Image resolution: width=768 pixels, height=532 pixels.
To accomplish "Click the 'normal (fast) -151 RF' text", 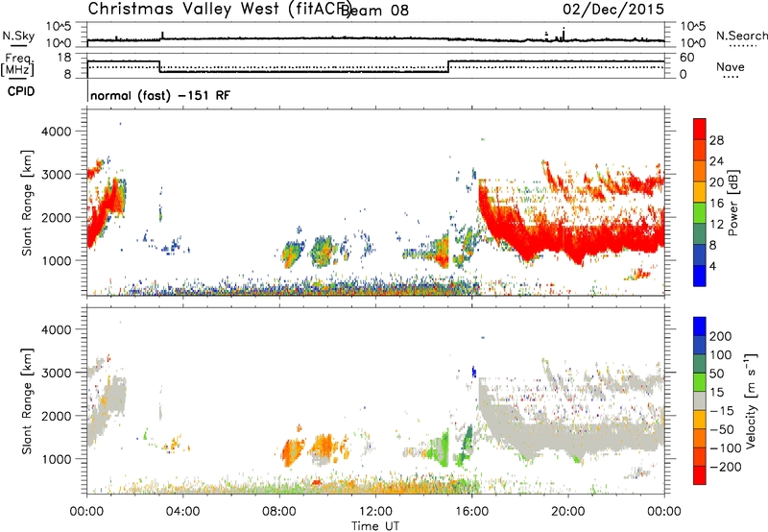I will pos(160,95).
